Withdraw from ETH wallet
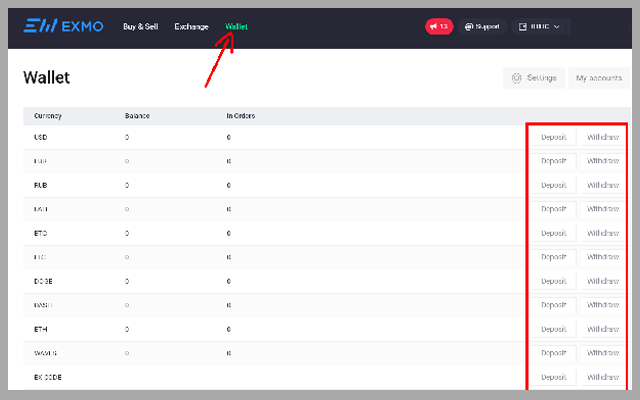The width and height of the screenshot is (640, 400). tap(602, 329)
